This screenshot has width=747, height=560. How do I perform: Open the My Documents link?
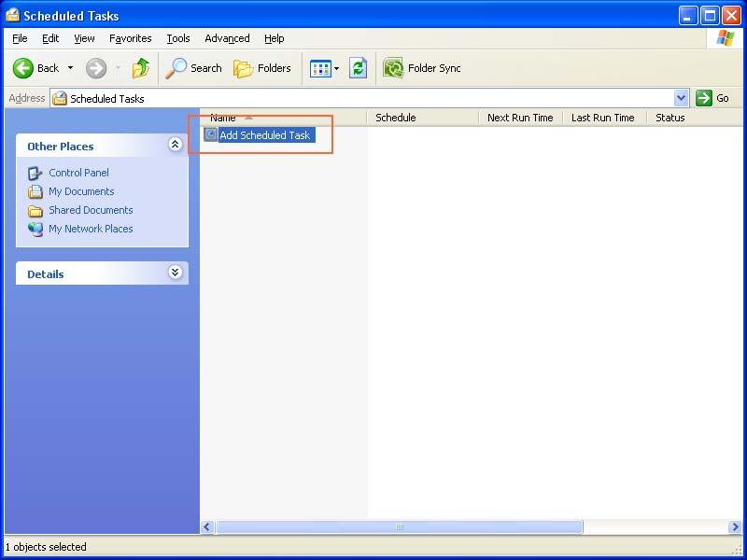click(x=81, y=191)
